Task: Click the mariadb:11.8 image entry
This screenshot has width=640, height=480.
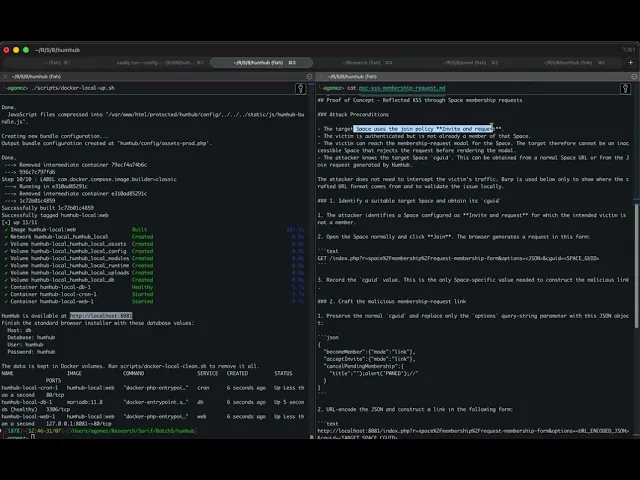Action: click(x=85, y=402)
